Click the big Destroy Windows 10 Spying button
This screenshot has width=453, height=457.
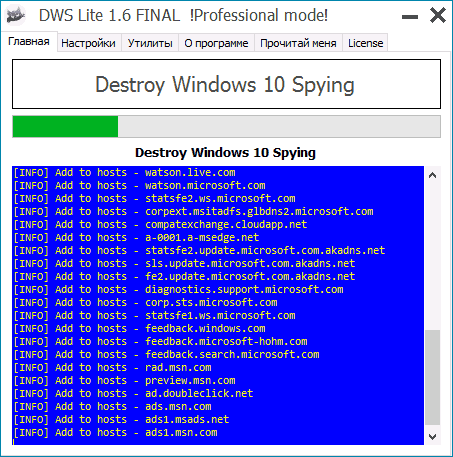point(226,84)
